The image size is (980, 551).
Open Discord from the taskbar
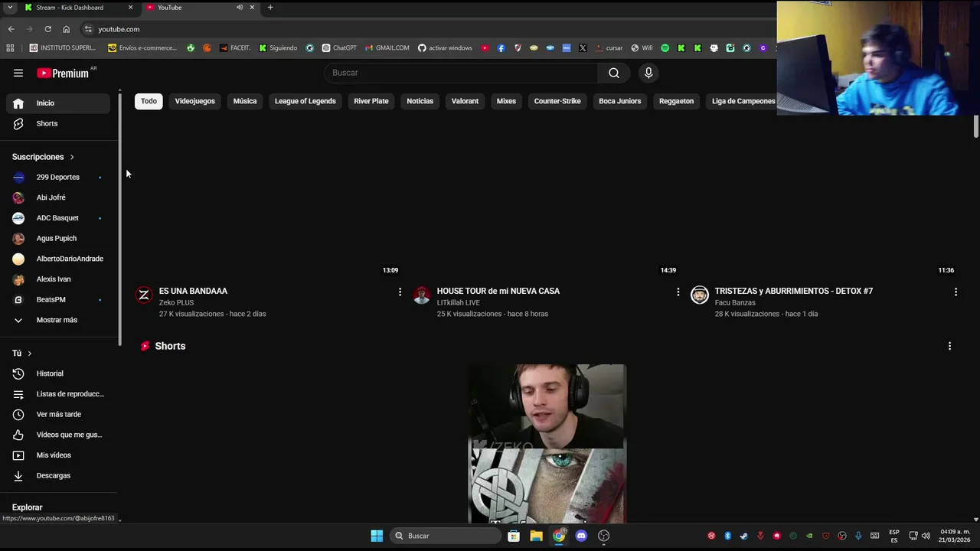[581, 536]
